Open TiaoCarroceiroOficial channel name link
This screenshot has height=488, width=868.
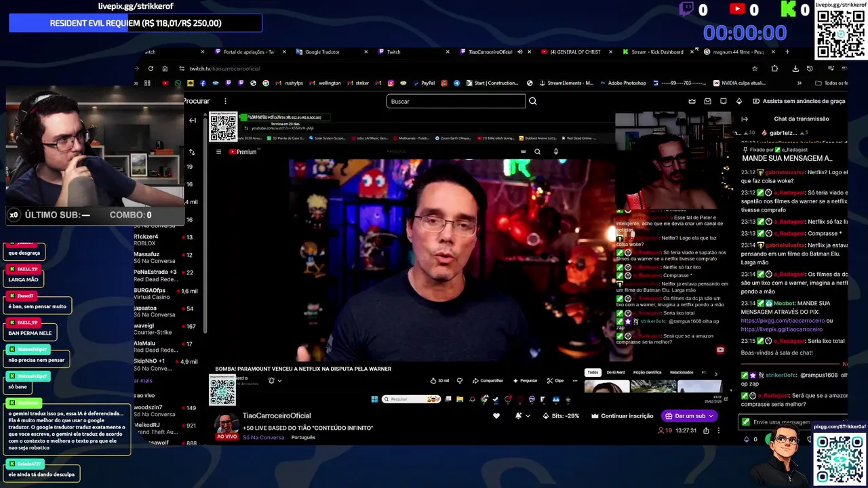click(277, 415)
